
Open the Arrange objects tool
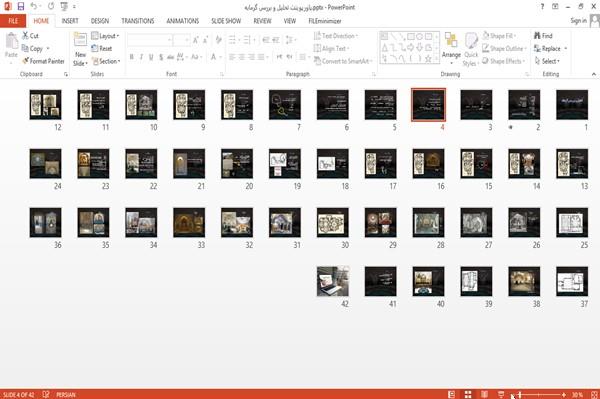click(451, 48)
